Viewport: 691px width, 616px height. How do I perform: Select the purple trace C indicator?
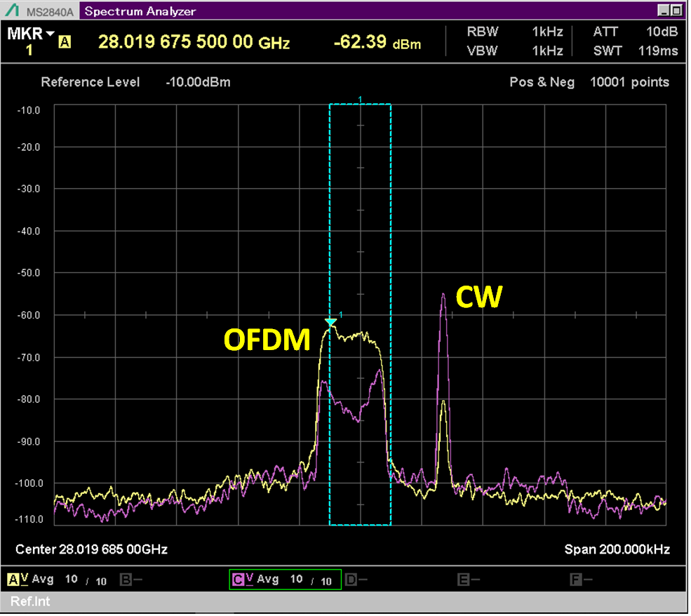point(239,580)
